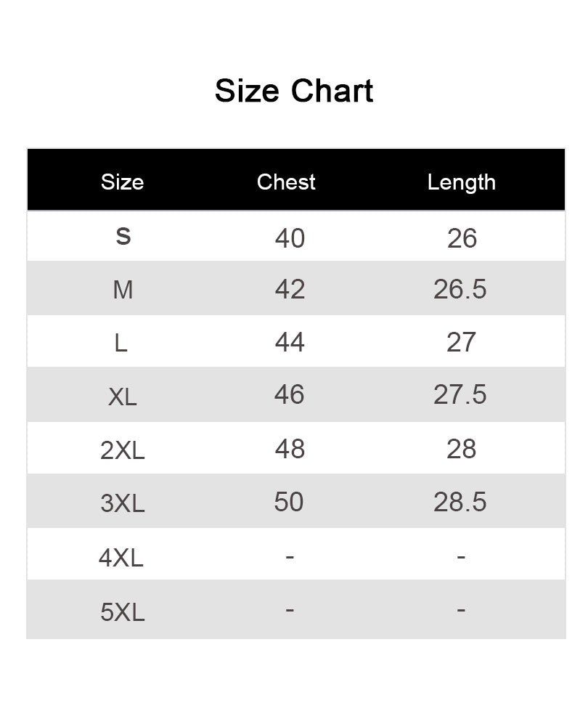588x719 pixels.
Task: Select length value 27.5 for size XL
Action: [x=460, y=394]
